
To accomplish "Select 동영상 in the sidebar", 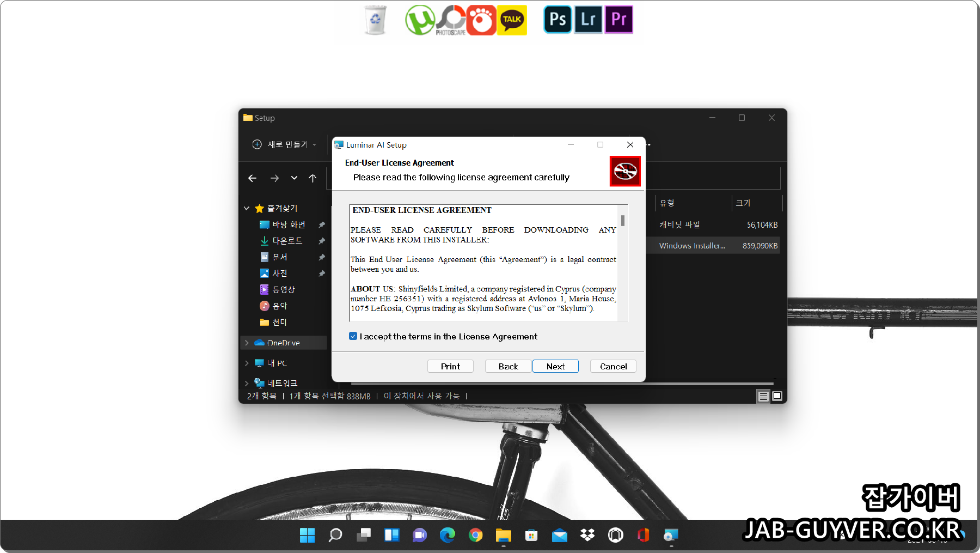I will [x=283, y=289].
